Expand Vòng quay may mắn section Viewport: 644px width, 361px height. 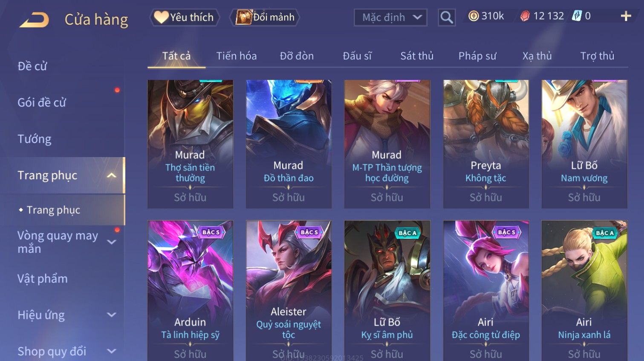point(111,242)
